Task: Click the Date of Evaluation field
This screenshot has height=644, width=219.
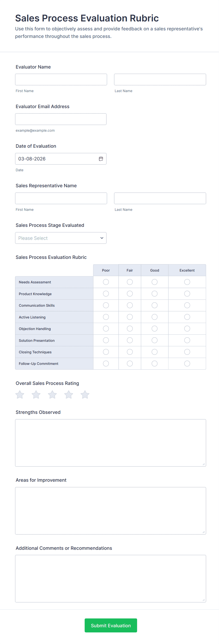Action: coord(56,159)
